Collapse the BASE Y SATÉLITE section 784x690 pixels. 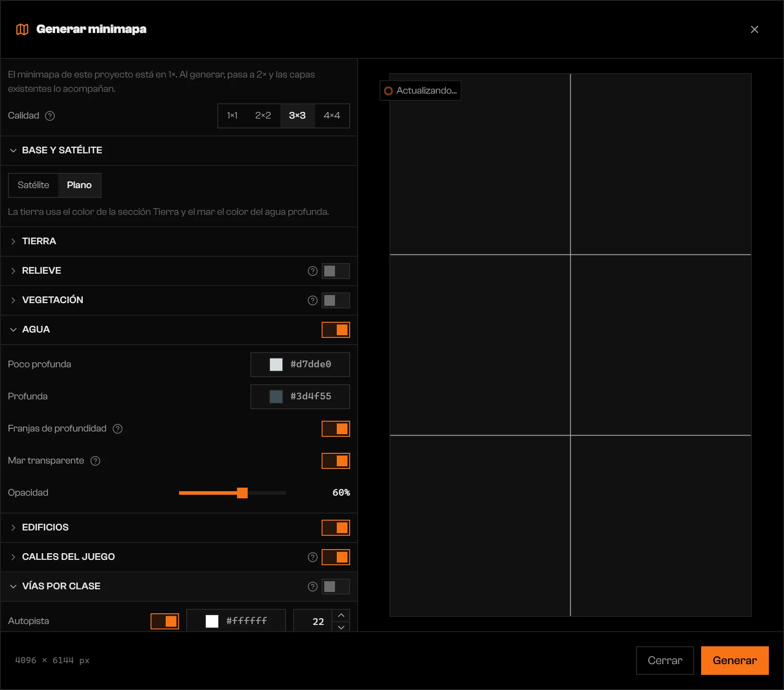click(x=13, y=151)
